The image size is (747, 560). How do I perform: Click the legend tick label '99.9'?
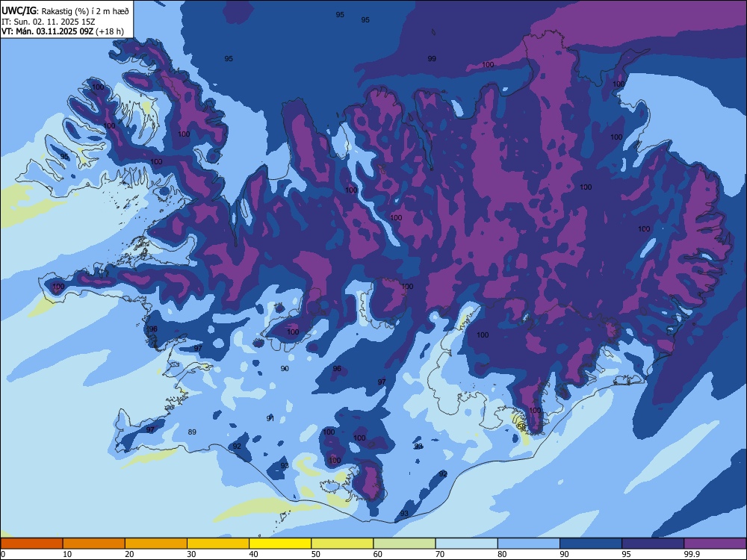pyautogui.click(x=691, y=554)
